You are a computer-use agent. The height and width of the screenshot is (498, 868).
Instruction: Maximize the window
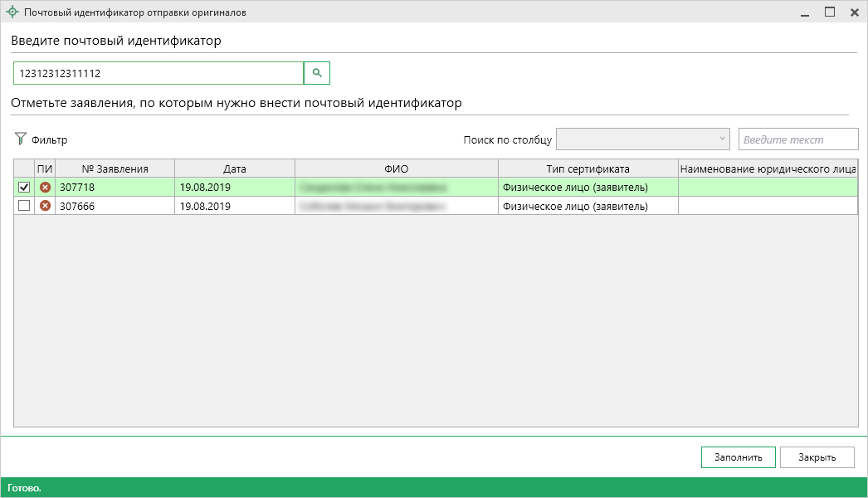[x=829, y=12]
